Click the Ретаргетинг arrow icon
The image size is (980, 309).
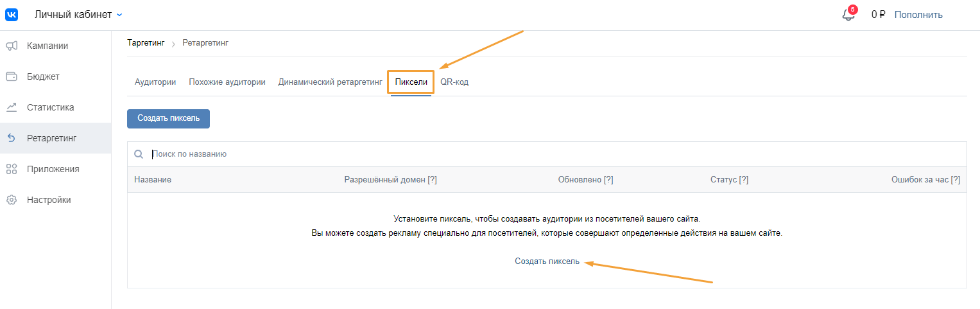point(12,138)
